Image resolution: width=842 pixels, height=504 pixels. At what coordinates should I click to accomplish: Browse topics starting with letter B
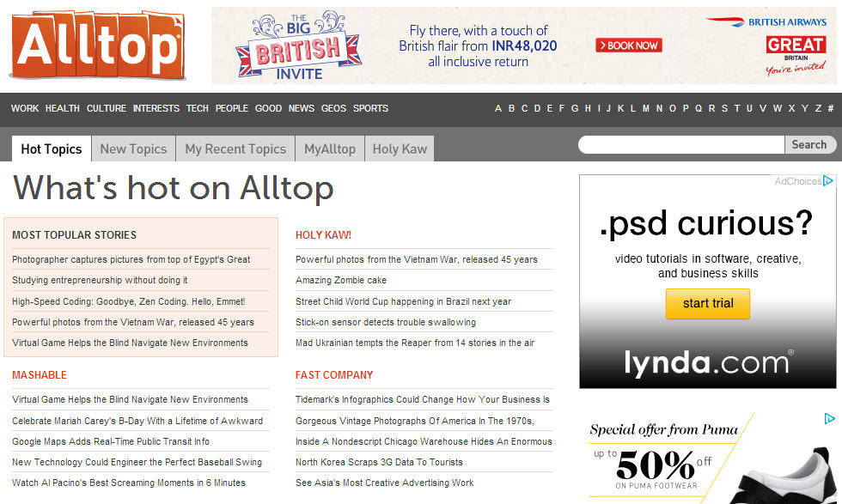(x=511, y=108)
